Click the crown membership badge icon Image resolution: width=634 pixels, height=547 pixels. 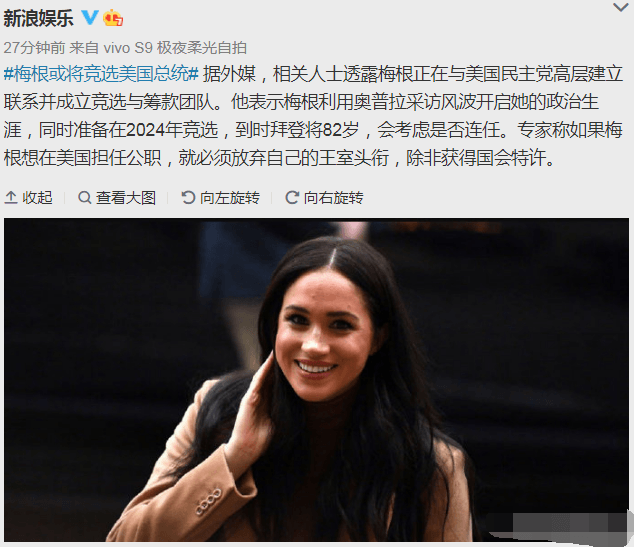(113, 18)
